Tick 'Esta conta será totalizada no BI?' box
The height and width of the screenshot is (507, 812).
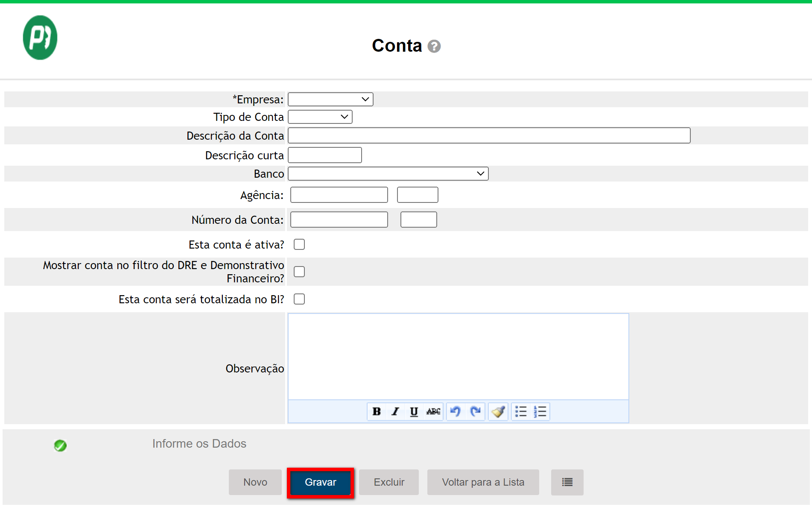pos(299,299)
